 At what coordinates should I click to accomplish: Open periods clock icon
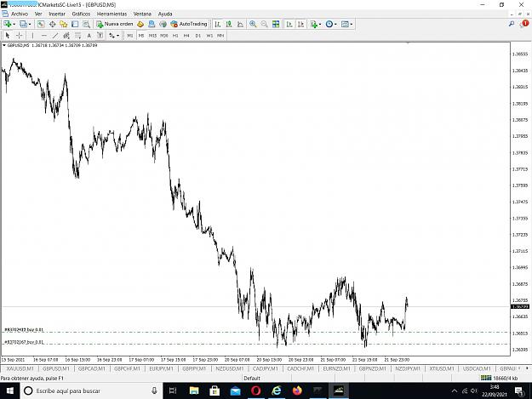pyautogui.click(x=329, y=24)
